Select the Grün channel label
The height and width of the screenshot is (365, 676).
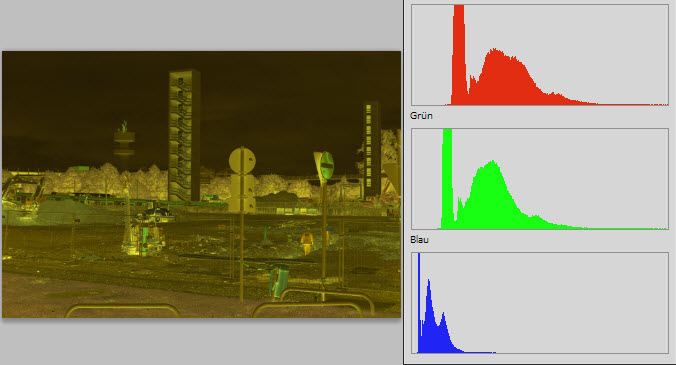click(421, 116)
